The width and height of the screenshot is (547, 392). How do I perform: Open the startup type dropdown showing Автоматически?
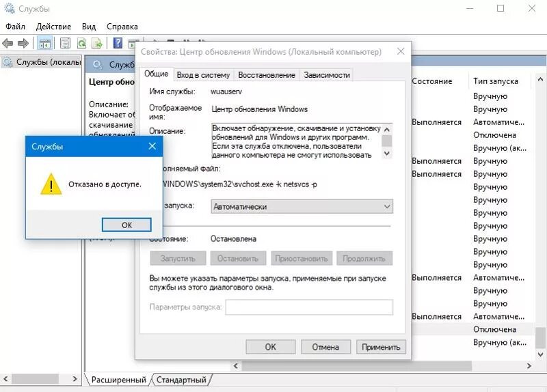click(x=302, y=207)
